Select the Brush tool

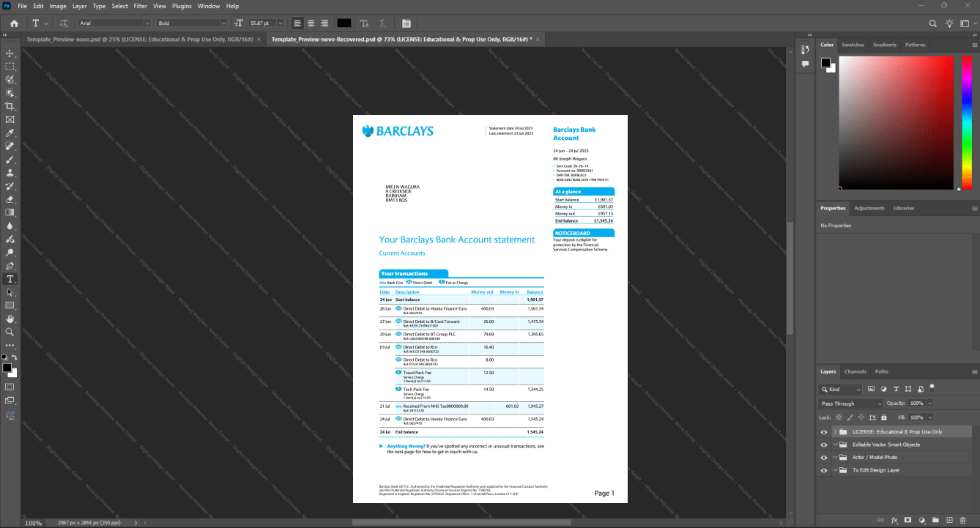tap(10, 160)
